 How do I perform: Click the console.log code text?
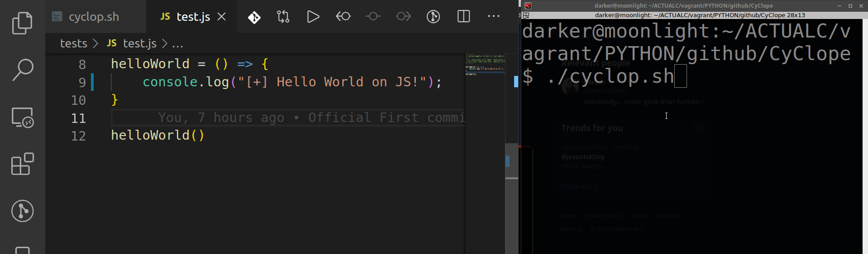pos(186,82)
